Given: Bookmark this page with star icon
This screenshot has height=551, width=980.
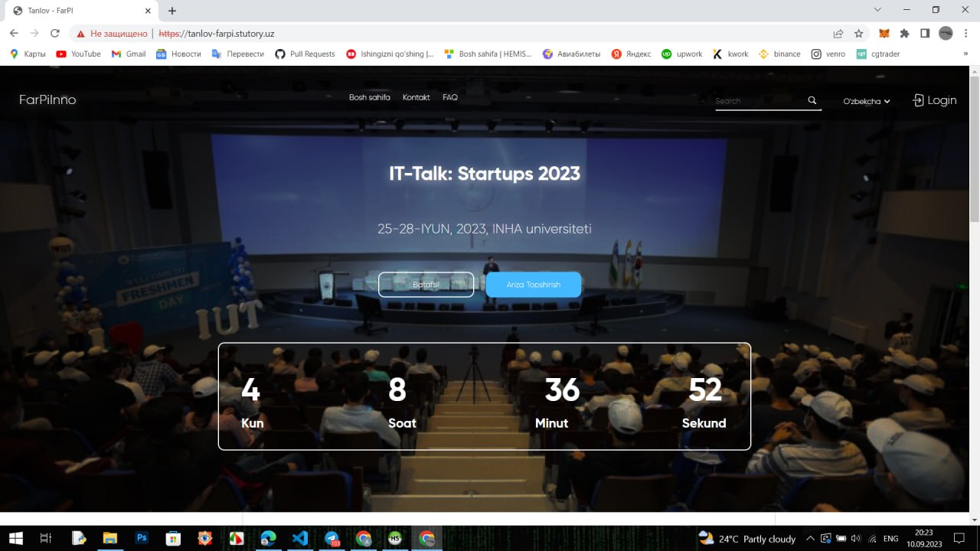Looking at the screenshot, I should coord(859,34).
